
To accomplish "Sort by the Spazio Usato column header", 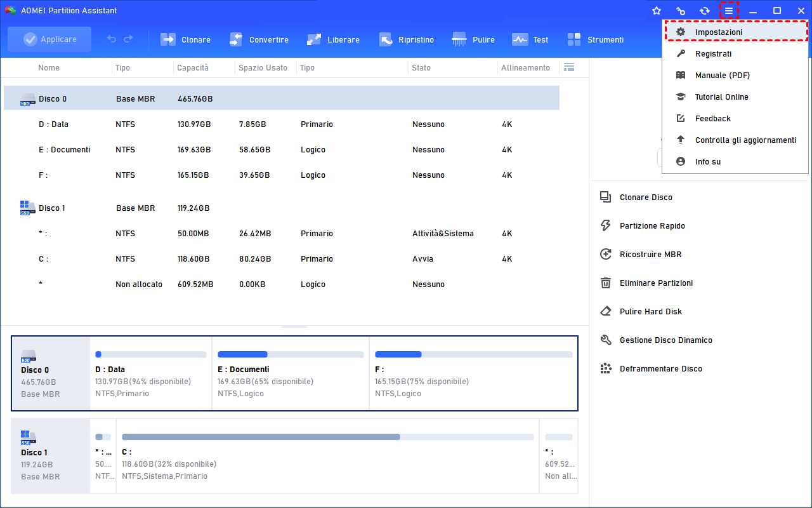I will pyautogui.click(x=263, y=68).
